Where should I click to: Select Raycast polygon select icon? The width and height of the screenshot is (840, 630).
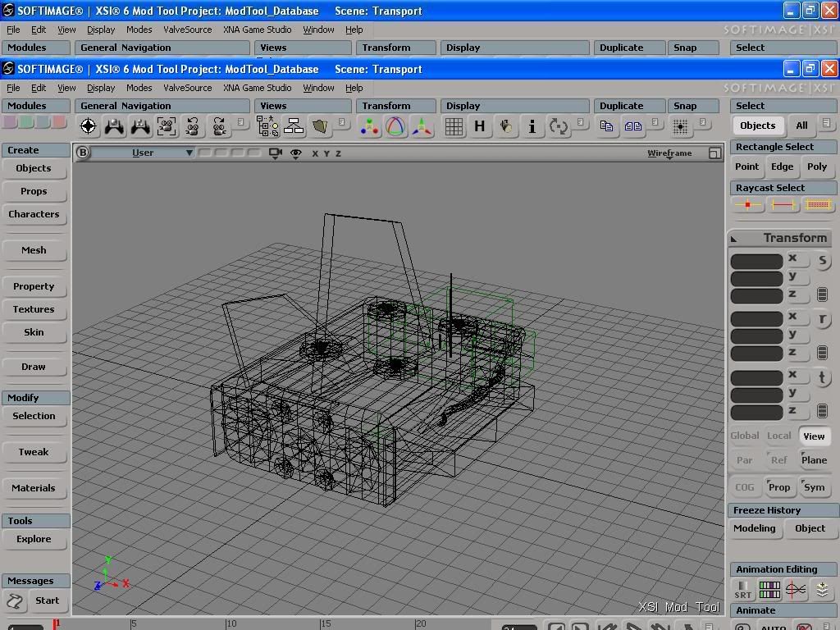pos(818,204)
